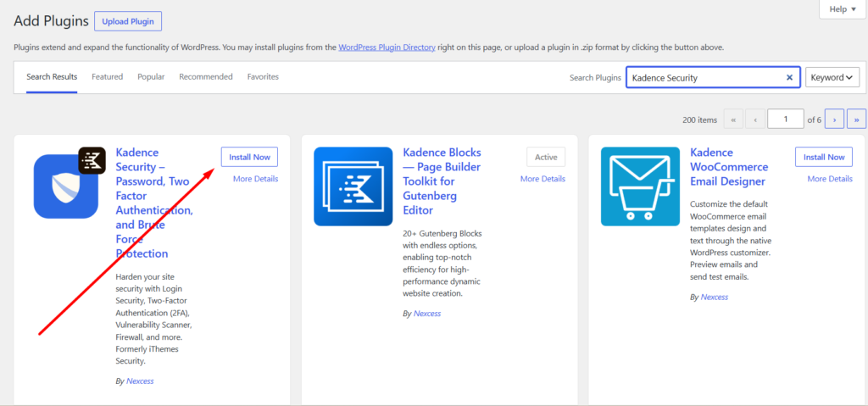The image size is (868, 406).
Task: Open the Recommended plugins tab
Action: (206, 77)
